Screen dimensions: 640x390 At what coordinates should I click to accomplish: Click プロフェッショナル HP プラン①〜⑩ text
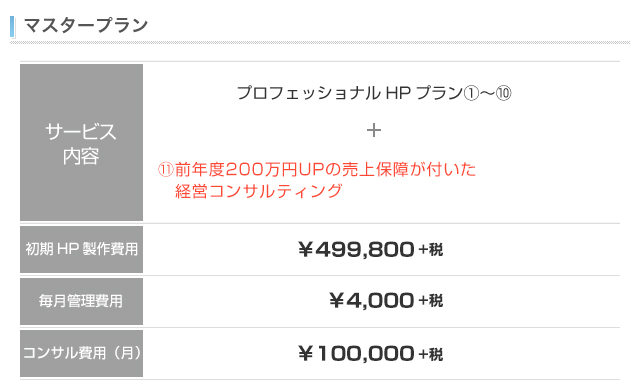pyautogui.click(x=374, y=93)
